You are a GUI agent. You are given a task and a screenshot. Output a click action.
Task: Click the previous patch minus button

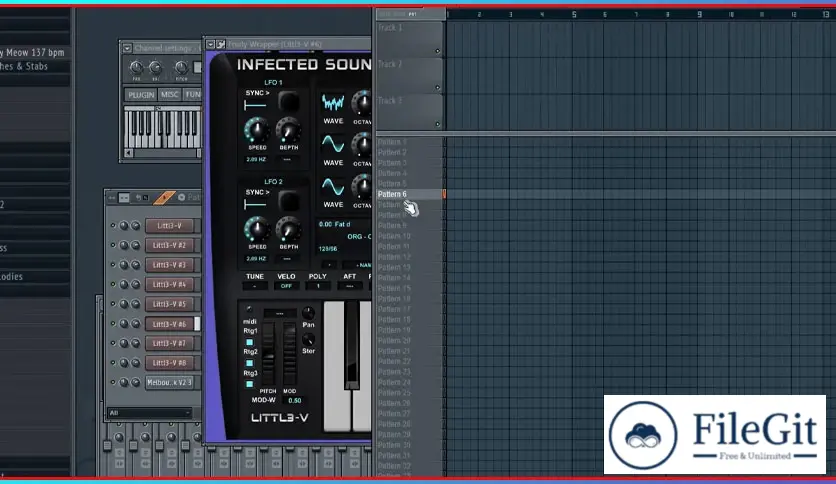(x=329, y=265)
